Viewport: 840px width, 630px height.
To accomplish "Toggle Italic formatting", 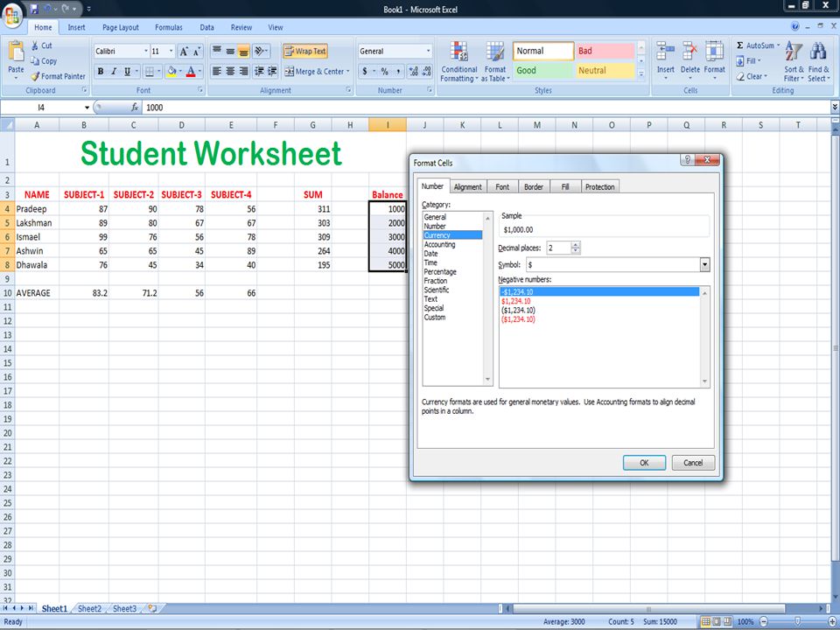I will tap(114, 71).
